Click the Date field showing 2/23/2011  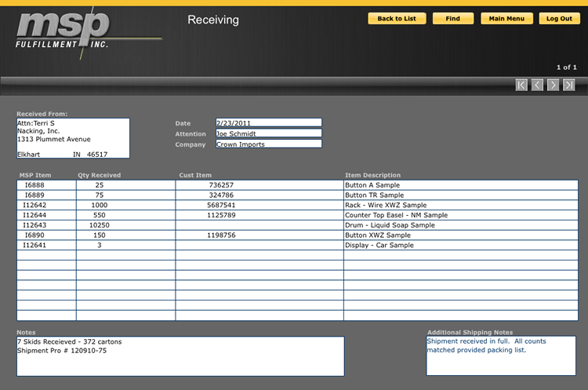[268, 122]
